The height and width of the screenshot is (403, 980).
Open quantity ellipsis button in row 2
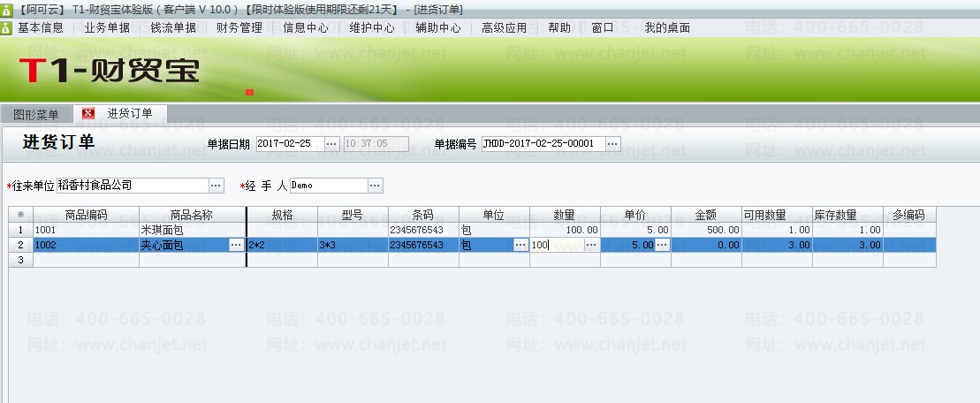point(591,245)
